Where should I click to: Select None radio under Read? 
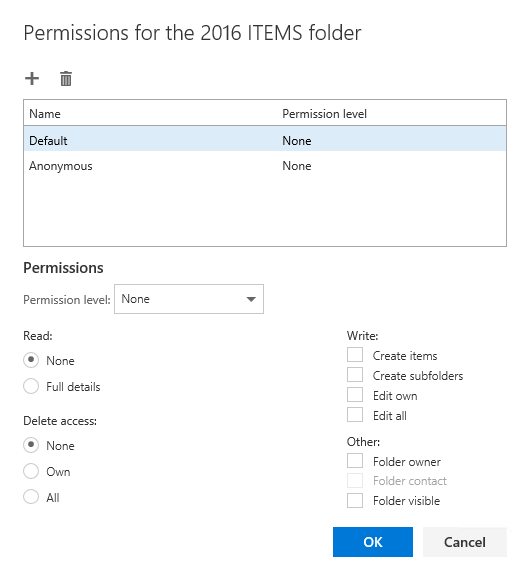coord(31,360)
